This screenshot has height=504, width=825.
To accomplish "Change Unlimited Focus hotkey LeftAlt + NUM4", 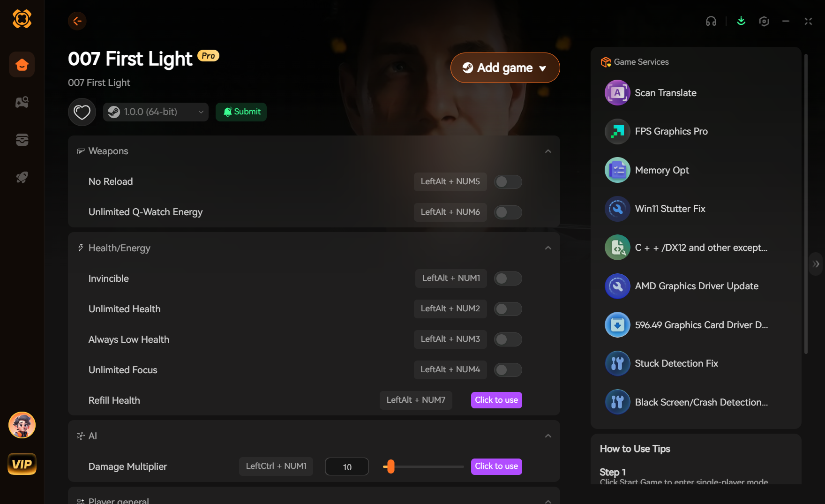I will click(x=450, y=370).
